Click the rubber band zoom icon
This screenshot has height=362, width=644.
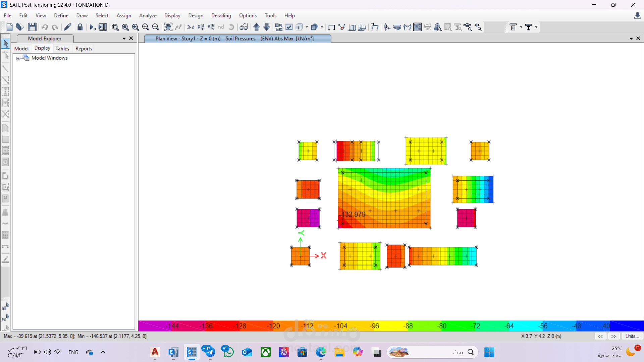(115, 27)
